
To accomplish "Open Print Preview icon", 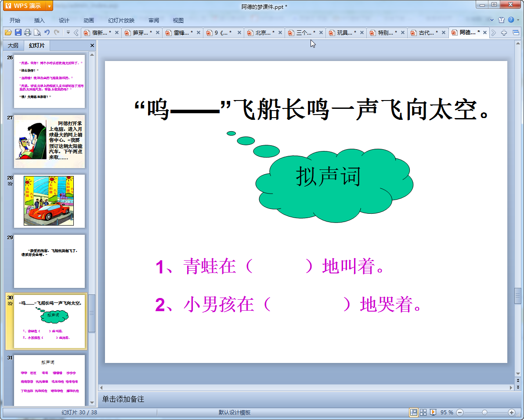I will pyautogui.click(x=37, y=32).
